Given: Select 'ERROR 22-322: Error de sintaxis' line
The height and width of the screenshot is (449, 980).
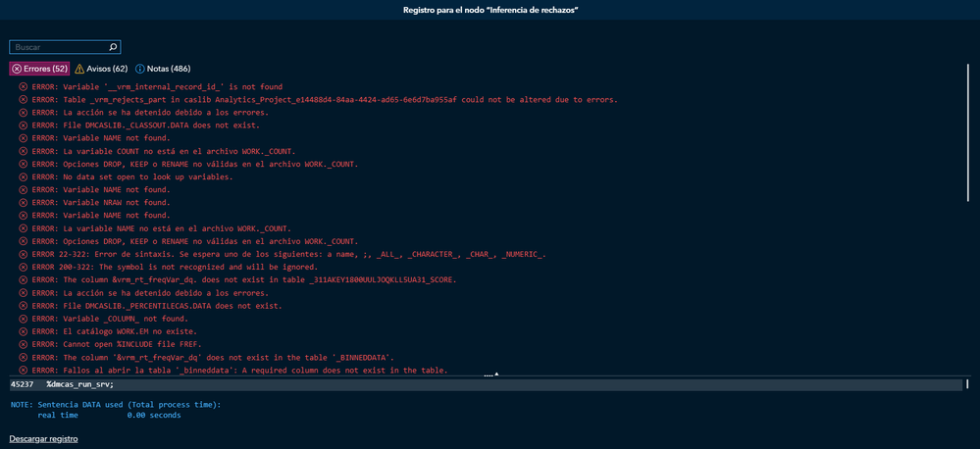Looking at the screenshot, I should pos(288,254).
